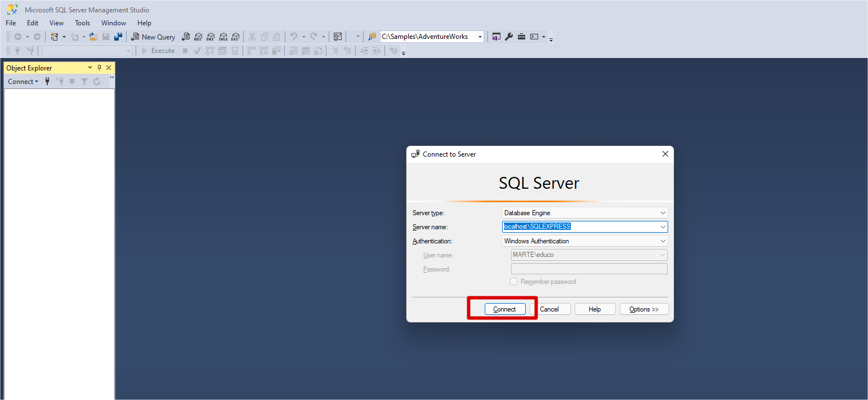Click the Navigate Backward arrow
Screen dimensions: 868x400
coord(18,37)
